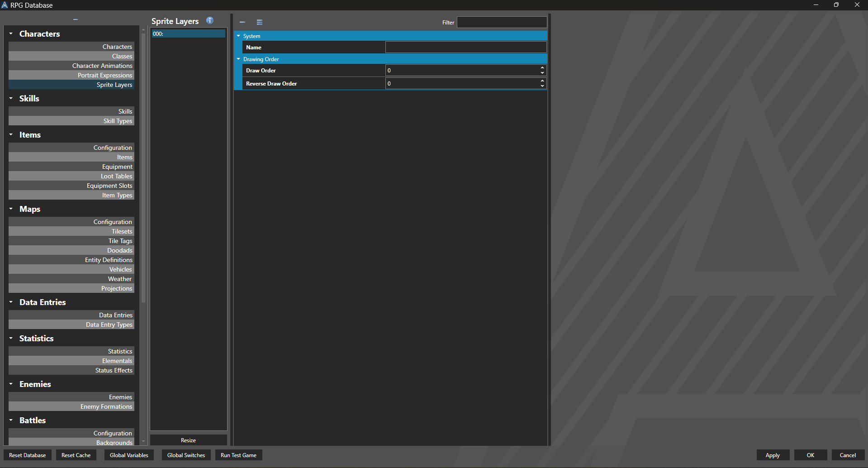Select the 000 entry in Sprite Layers list
The width and height of the screenshot is (868, 468).
(188, 34)
